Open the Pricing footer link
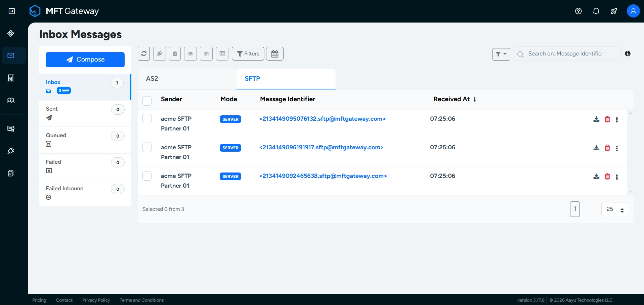Viewport: 644px width, 305px height. pyautogui.click(x=39, y=300)
